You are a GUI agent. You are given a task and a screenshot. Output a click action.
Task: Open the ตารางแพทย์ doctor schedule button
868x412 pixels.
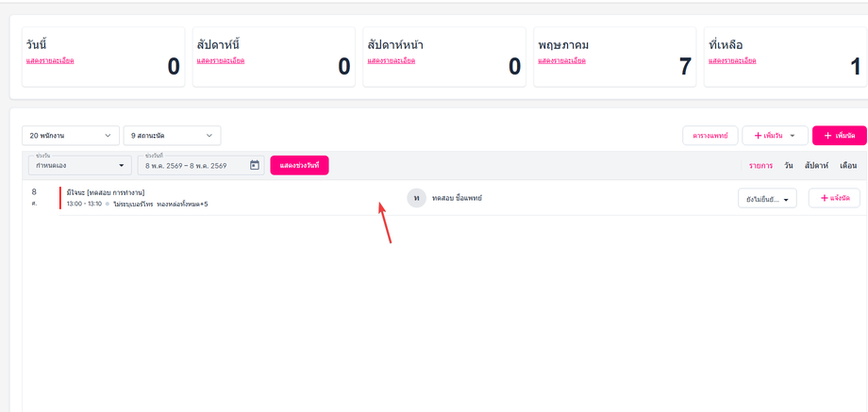pos(710,136)
